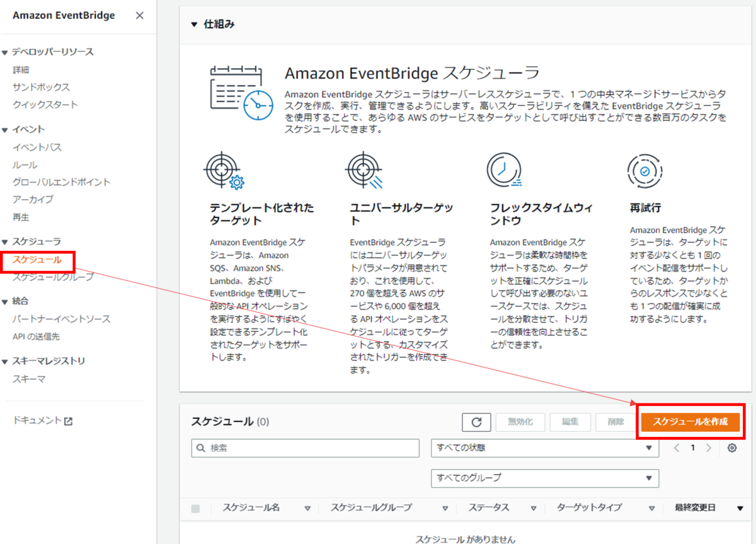This screenshot has width=756, height=544.
Task: Refresh the schedule list
Action: pyautogui.click(x=476, y=422)
